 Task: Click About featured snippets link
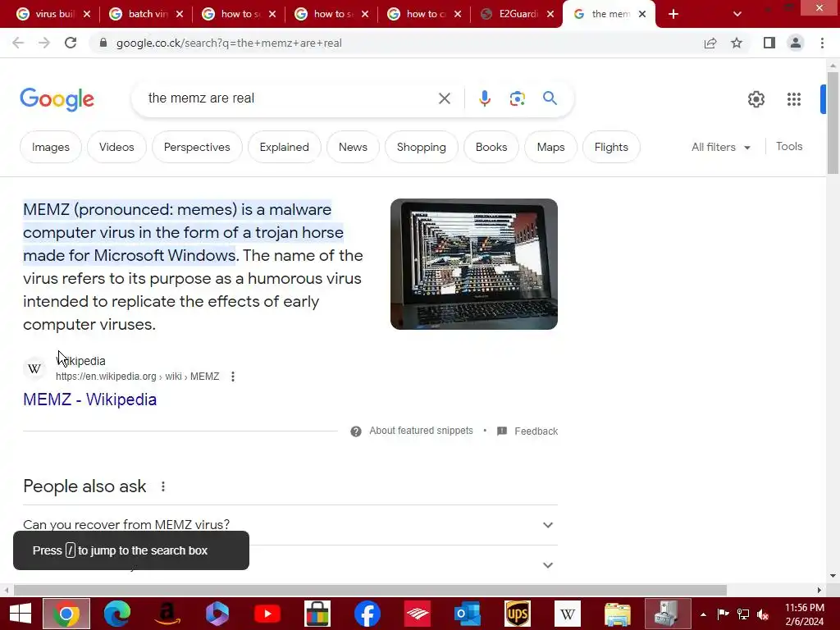(421, 431)
